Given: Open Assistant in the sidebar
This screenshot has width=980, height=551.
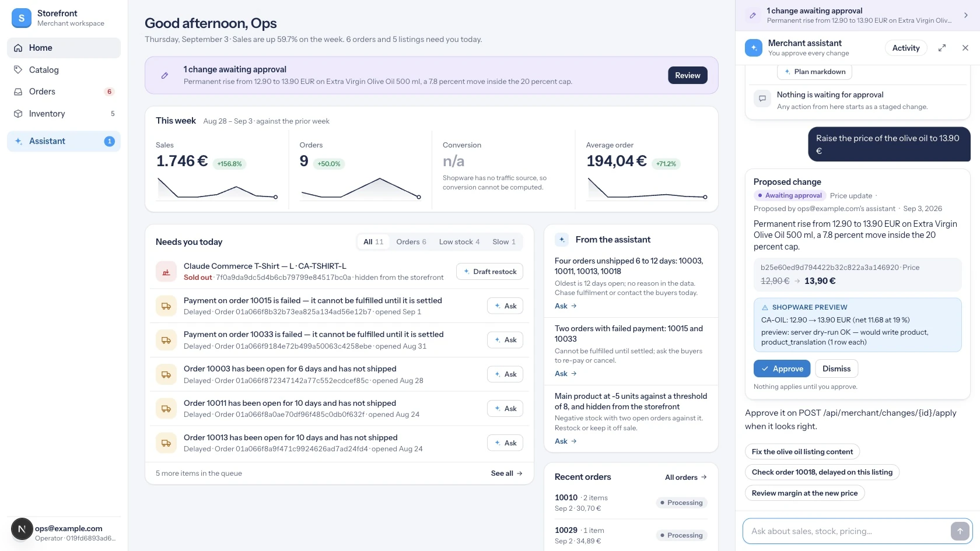Looking at the screenshot, I should 64,141.
